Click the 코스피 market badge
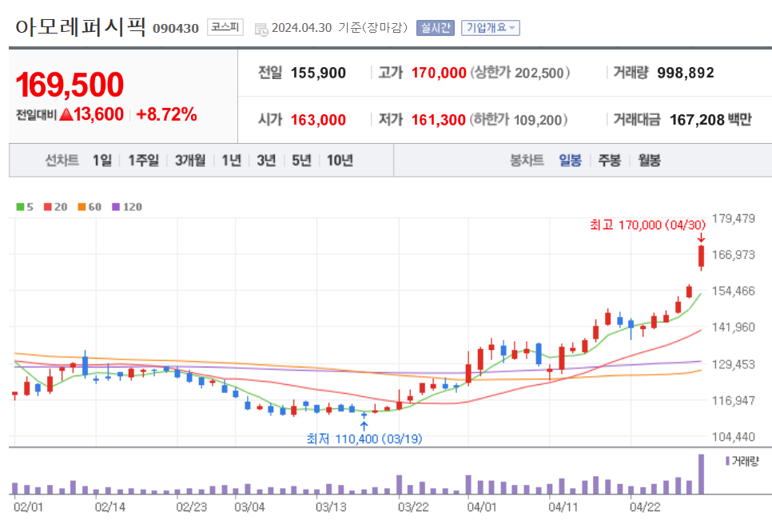772x532 pixels. (x=225, y=27)
